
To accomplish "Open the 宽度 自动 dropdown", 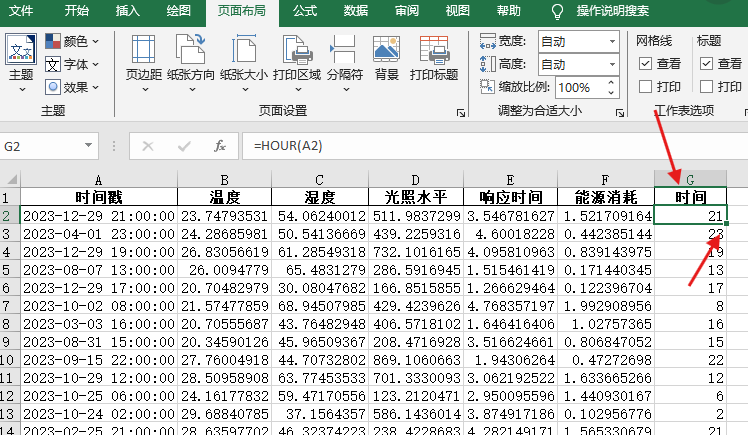I will coord(612,41).
